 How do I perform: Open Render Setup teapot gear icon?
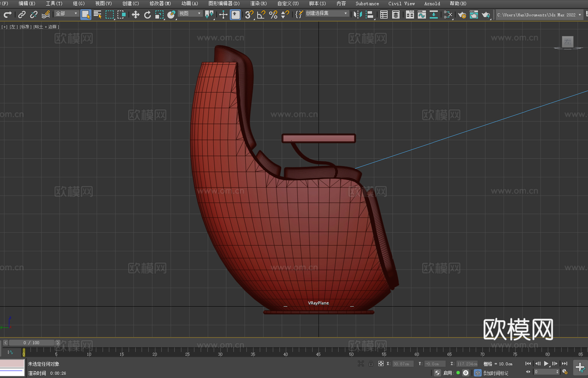tap(462, 14)
